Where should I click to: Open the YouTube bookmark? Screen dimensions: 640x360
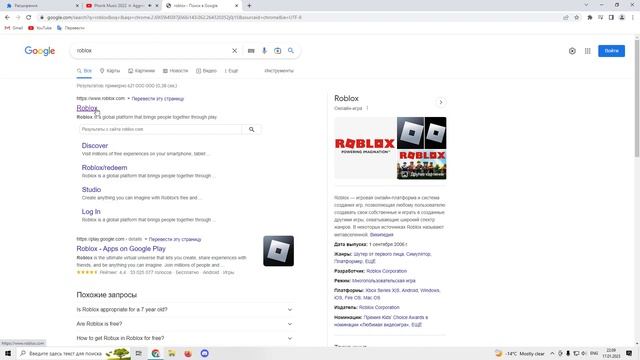[40, 28]
